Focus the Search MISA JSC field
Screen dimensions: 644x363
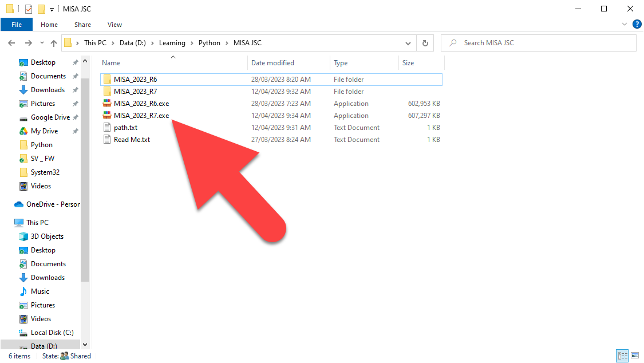click(539, 43)
